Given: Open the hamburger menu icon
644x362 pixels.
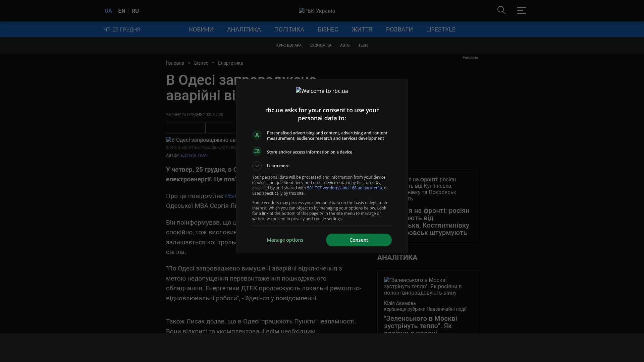Looking at the screenshot, I should click(x=521, y=10).
